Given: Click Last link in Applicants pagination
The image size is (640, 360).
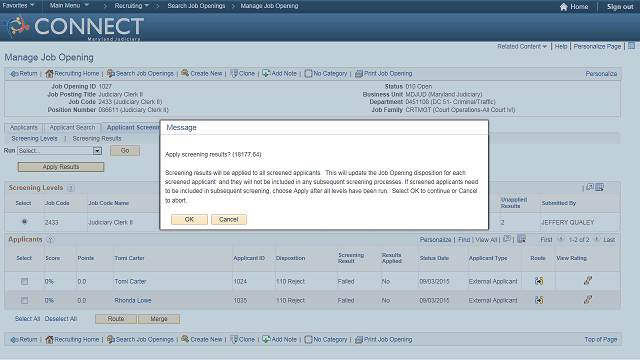Looking at the screenshot, I should (609, 240).
